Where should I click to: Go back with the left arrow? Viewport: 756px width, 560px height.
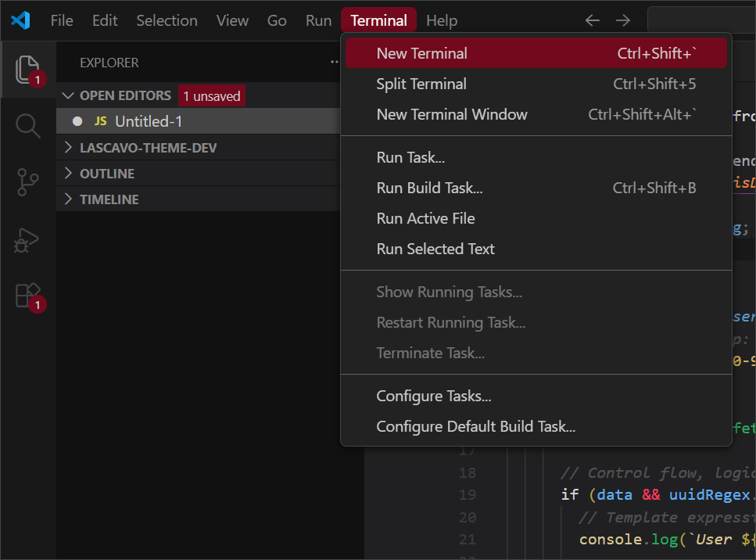point(592,20)
